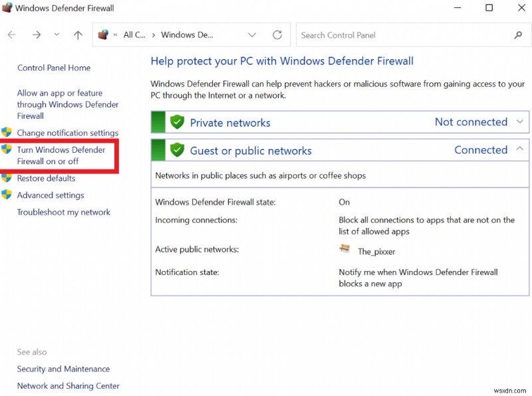Viewport: 532px width, 396px height.
Task: Collapse the Guest or public networks section
Action: click(x=520, y=149)
